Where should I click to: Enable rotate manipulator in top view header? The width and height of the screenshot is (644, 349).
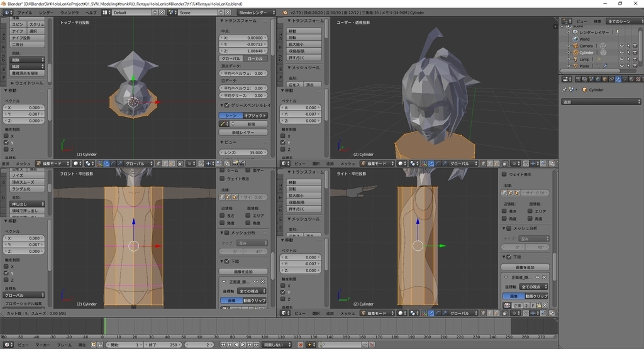(x=113, y=163)
